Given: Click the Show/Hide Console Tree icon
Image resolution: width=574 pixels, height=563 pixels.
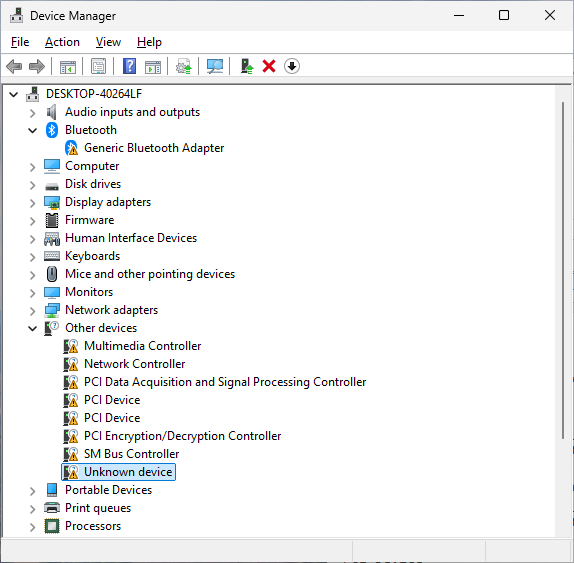Looking at the screenshot, I should pyautogui.click(x=68, y=67).
